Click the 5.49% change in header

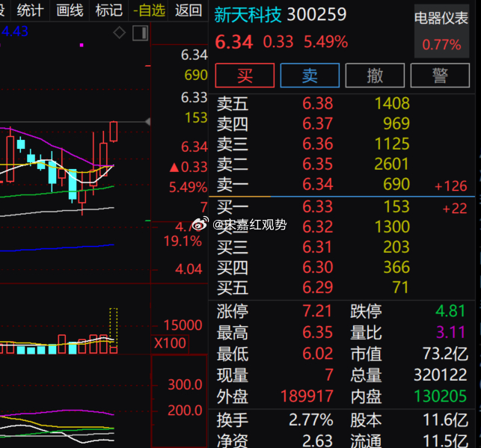[x=326, y=42]
